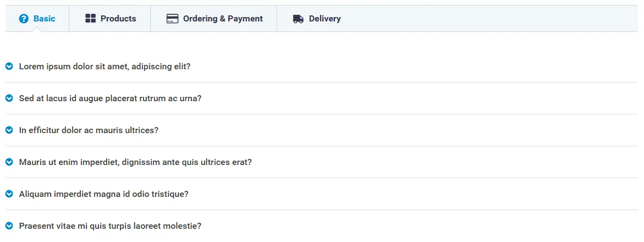Click text 'Praesent vitae mi quis turpis laoreet molestie?'
This screenshot has width=644, height=242.
(x=110, y=226)
